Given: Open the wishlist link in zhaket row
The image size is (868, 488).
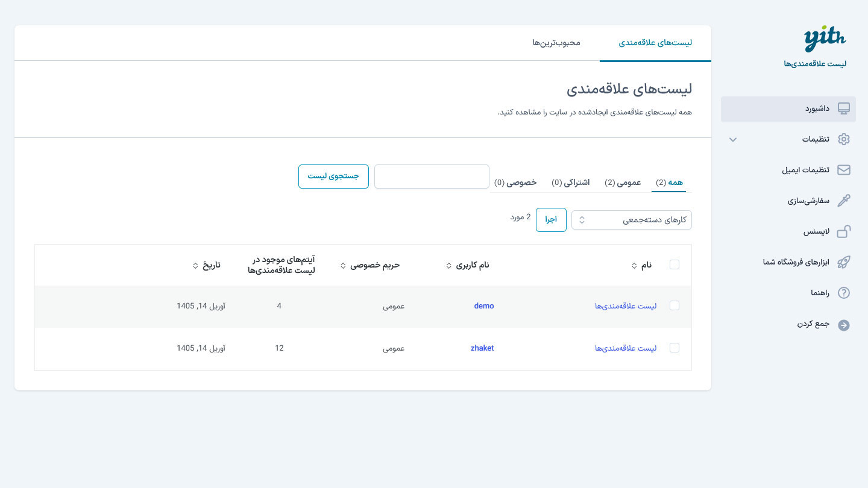Looking at the screenshot, I should tap(626, 348).
